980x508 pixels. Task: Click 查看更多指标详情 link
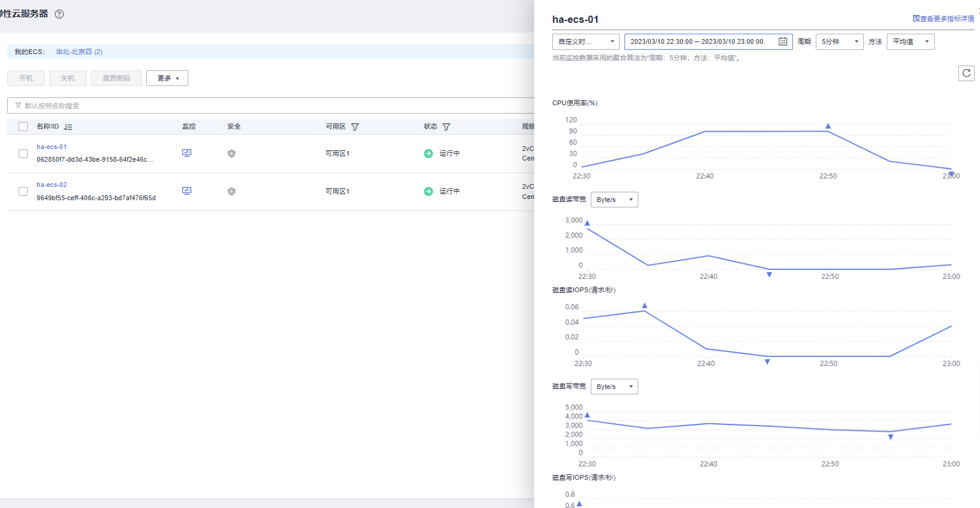click(x=944, y=19)
